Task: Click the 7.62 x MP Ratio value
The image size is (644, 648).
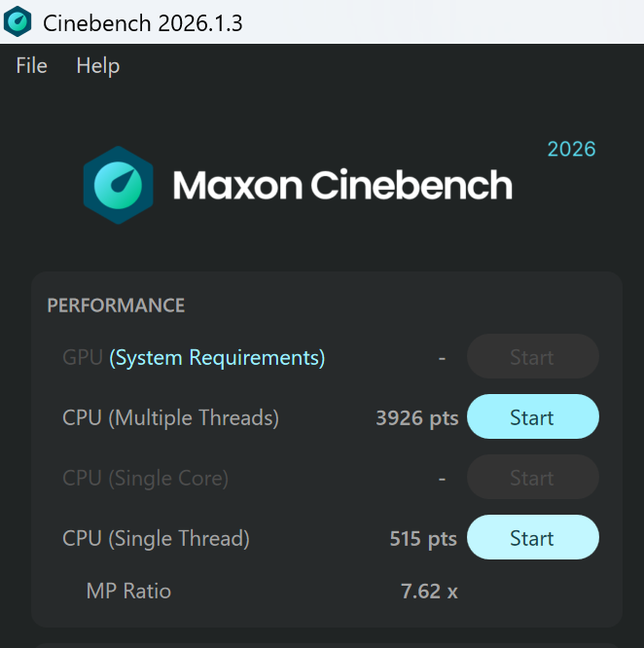Action: click(x=429, y=591)
